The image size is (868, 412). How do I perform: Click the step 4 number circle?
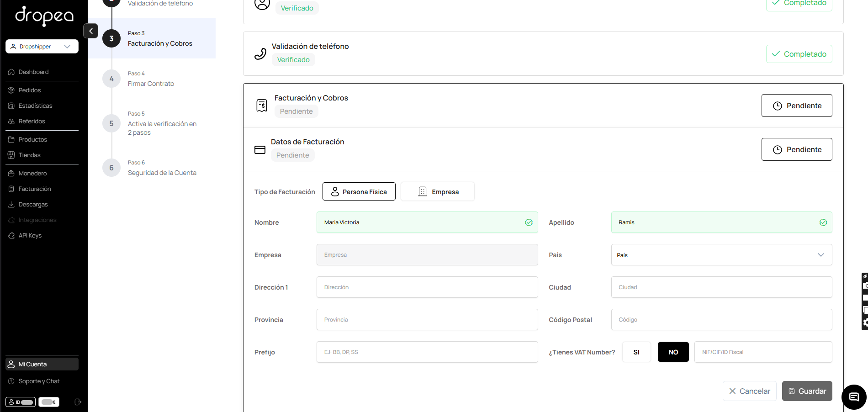[x=111, y=79]
